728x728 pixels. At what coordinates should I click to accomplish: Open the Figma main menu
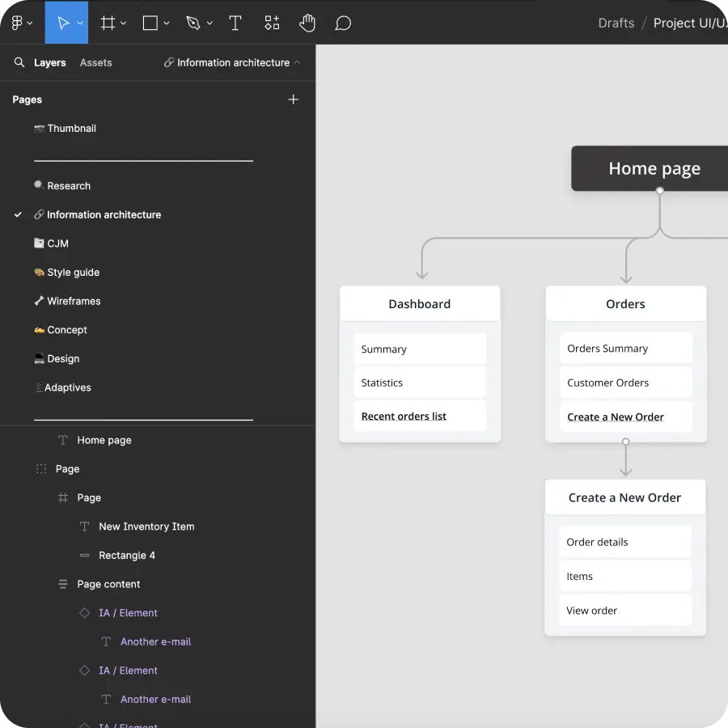pos(16,23)
